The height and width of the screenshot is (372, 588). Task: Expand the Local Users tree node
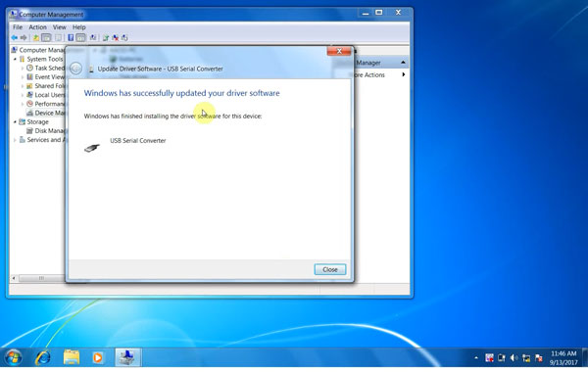tap(23, 95)
